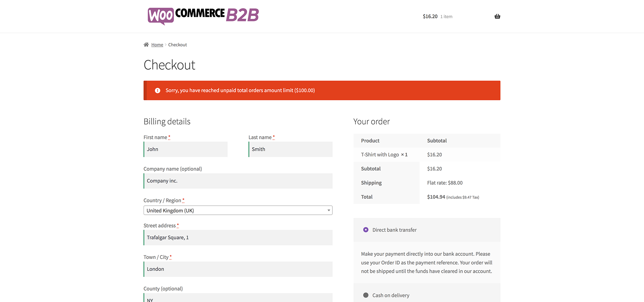Select Direct bank transfer payment method
644x302 pixels.
pos(366,230)
